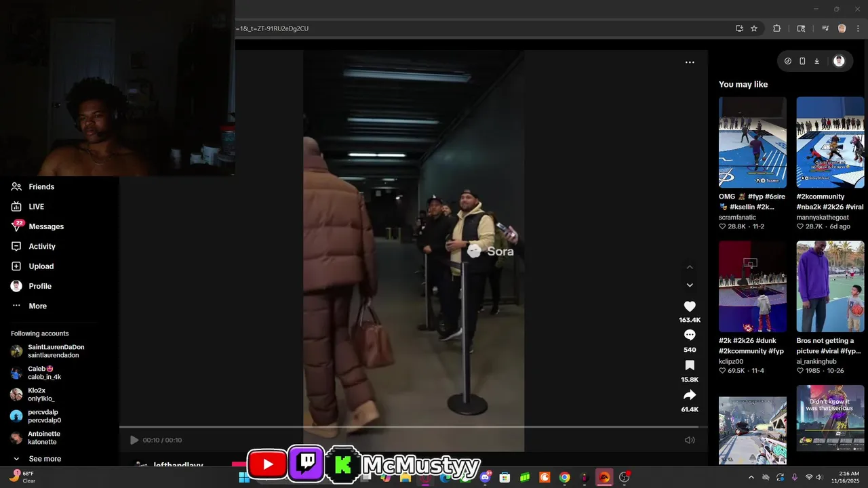This screenshot has width=868, height=488.
Task: Open the weather widget 68°F Clear
Action: (22, 477)
